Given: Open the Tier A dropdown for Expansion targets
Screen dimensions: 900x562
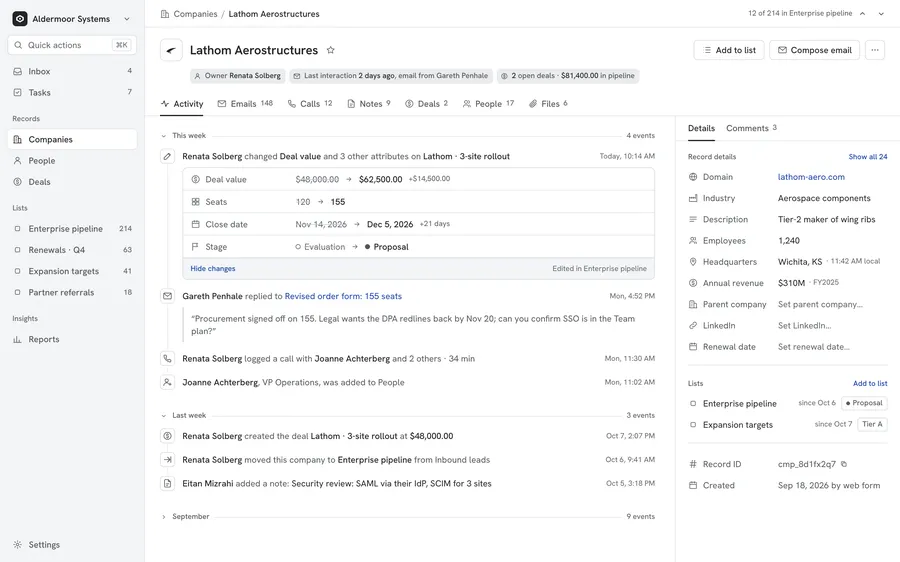Looking at the screenshot, I should point(872,424).
